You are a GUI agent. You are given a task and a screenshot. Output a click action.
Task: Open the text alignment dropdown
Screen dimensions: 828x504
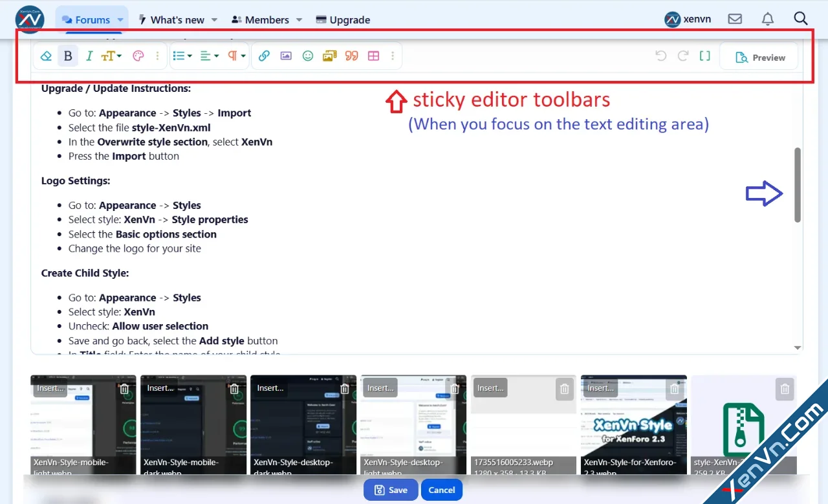point(208,56)
